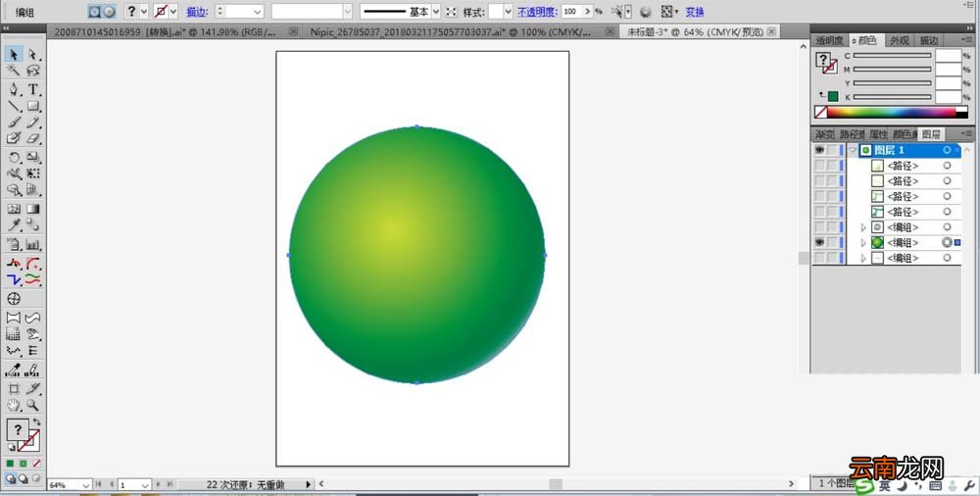Open the 基本 stroke style dropdown
The height and width of the screenshot is (496, 980).
436,11
